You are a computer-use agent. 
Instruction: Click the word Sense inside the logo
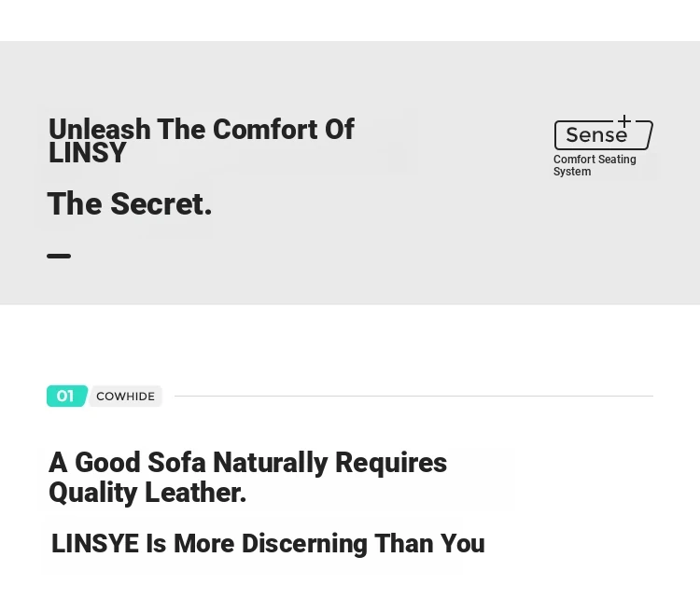click(596, 135)
